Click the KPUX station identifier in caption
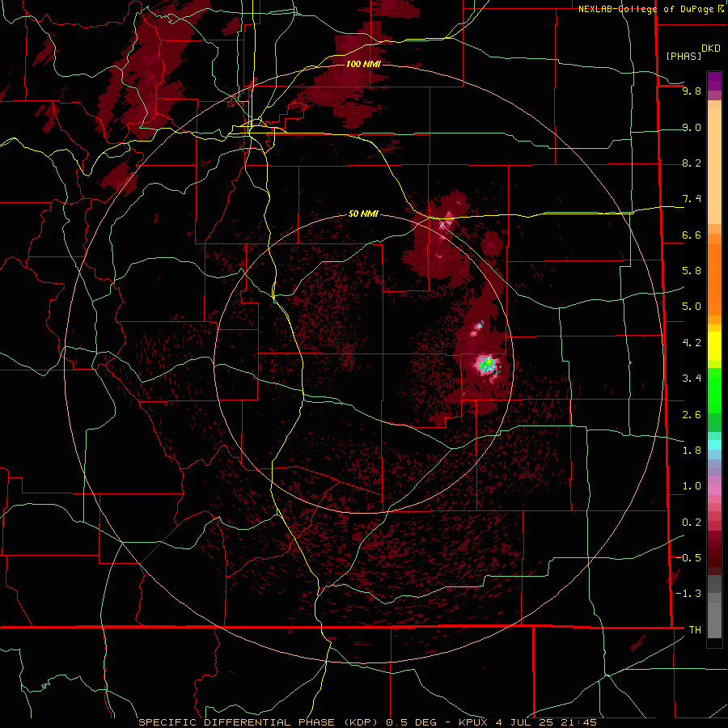Viewport: 728px width, 728px height. tap(475, 722)
